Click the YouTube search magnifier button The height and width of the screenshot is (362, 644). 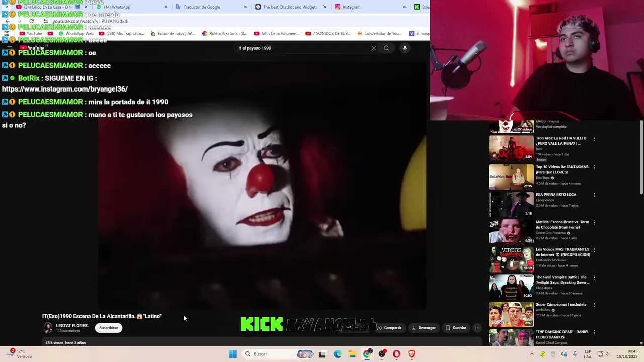pos(386,48)
